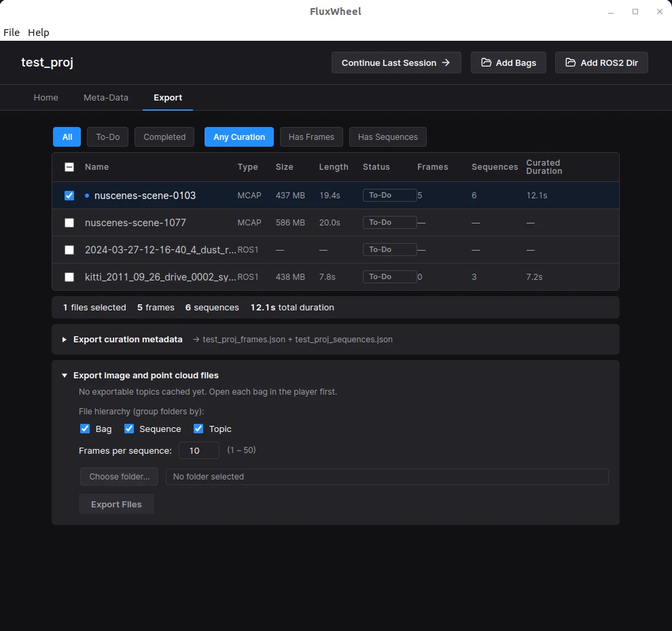Screen dimensions: 672x631
Task: Open the File menu
Action: pyautogui.click(x=12, y=33)
